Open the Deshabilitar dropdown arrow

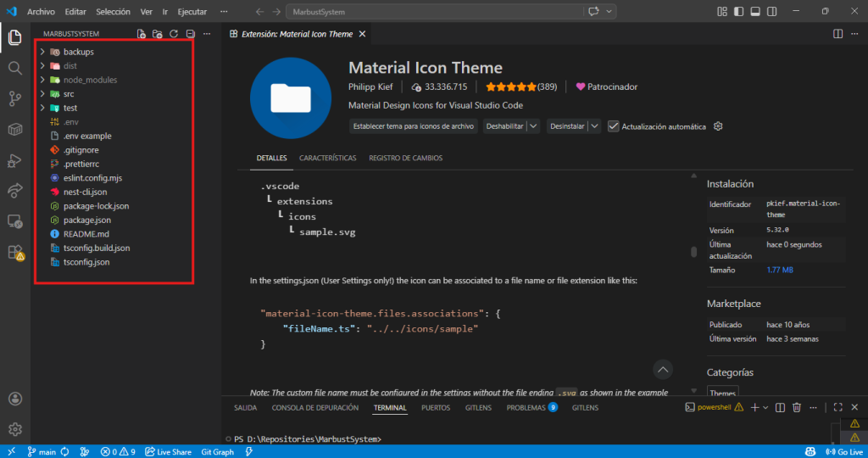point(533,126)
